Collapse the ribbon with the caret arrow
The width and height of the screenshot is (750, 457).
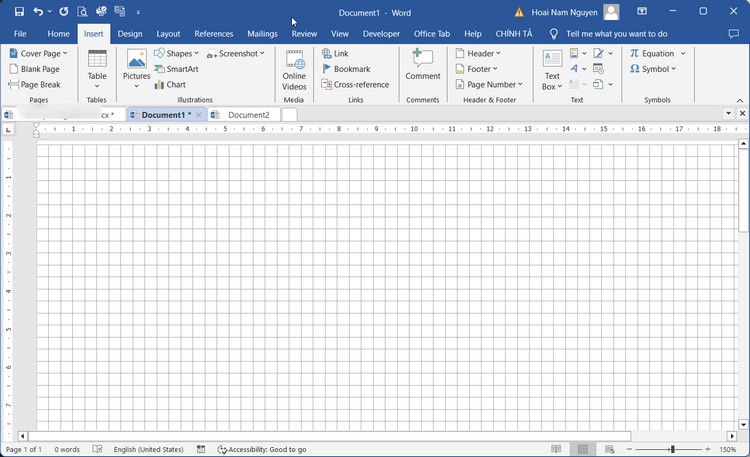click(740, 100)
